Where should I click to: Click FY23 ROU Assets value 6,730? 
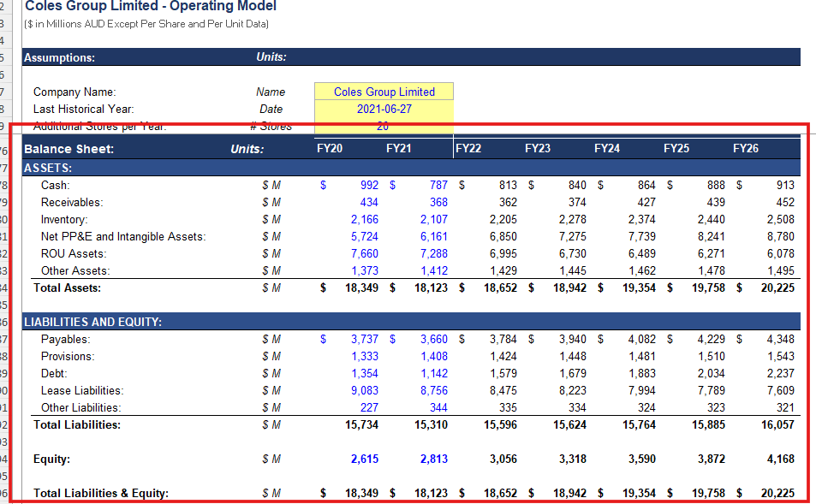tap(573, 254)
